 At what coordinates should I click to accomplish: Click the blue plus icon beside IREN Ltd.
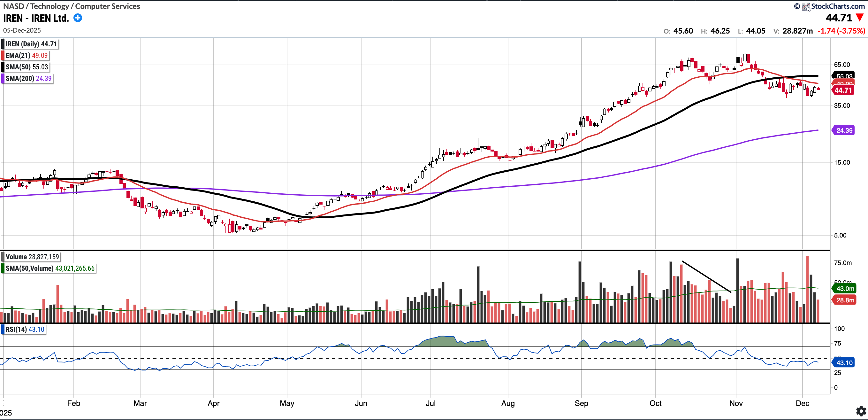click(x=78, y=18)
